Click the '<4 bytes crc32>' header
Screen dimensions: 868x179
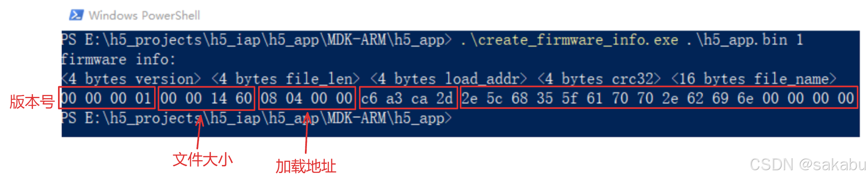599,79
